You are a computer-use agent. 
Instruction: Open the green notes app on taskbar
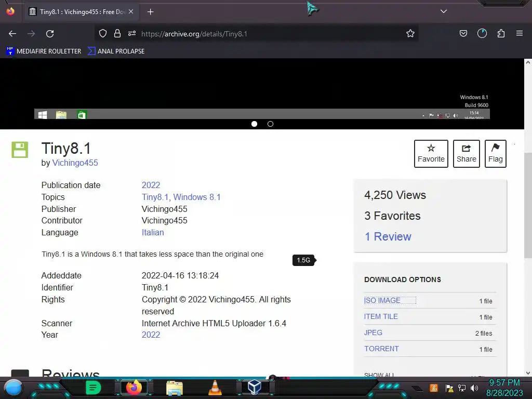pyautogui.click(x=93, y=388)
